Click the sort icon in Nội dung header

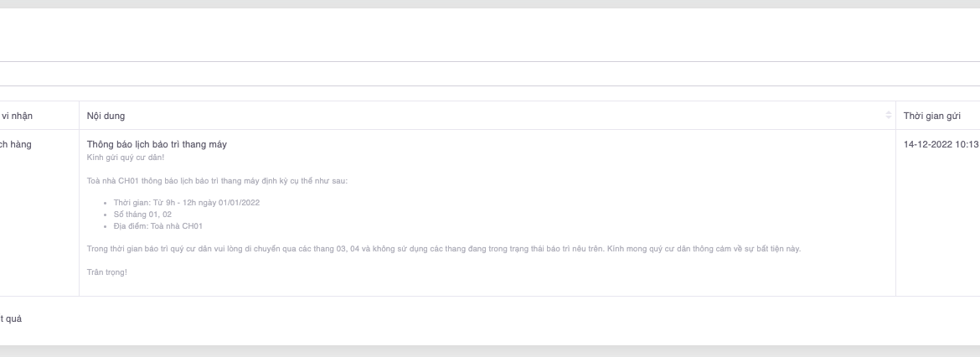[x=889, y=115]
